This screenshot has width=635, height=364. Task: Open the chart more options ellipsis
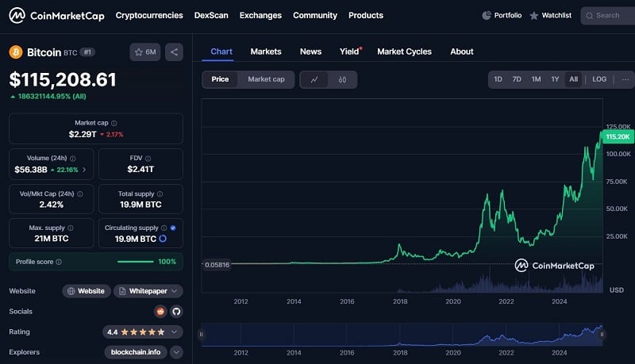tap(625, 79)
